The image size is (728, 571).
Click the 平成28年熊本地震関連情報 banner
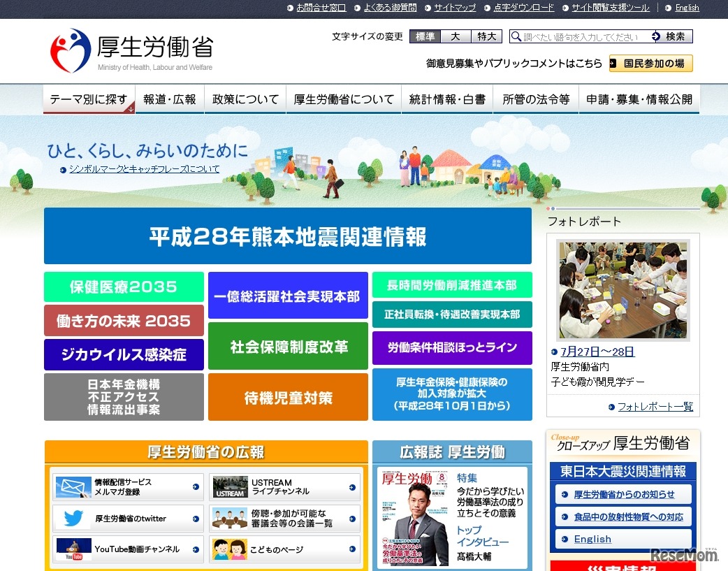[287, 236]
